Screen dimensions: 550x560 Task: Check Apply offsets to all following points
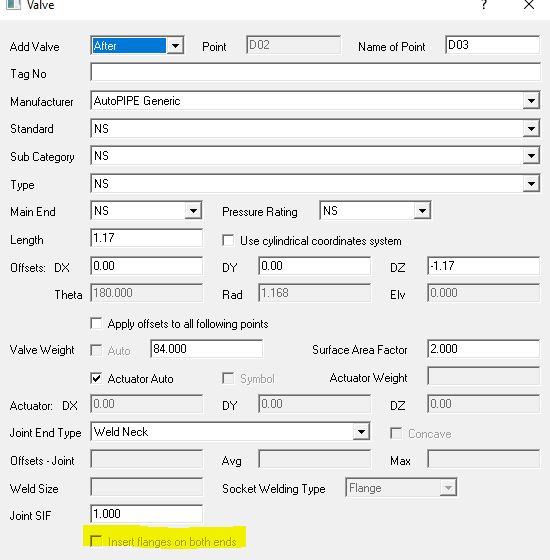[96, 323]
